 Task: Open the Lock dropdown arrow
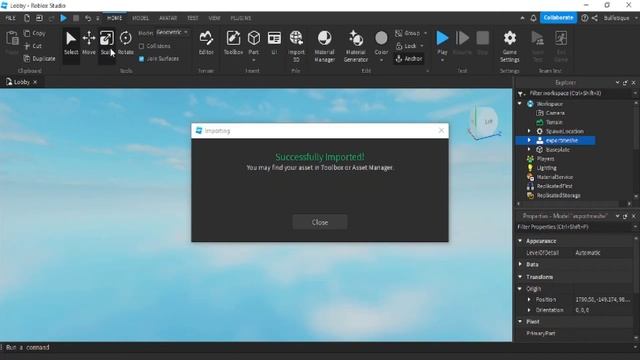422,46
